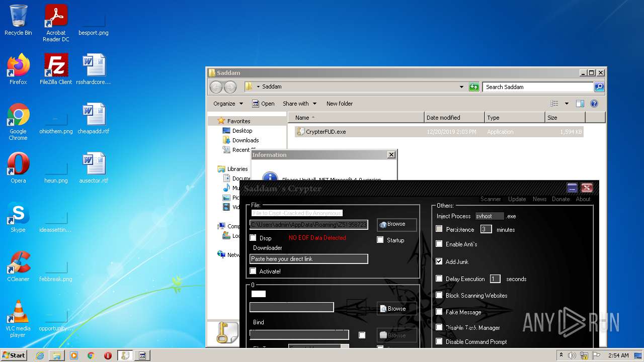Open Scanner menu in Crypter
This screenshot has height=362, width=644.
click(491, 199)
